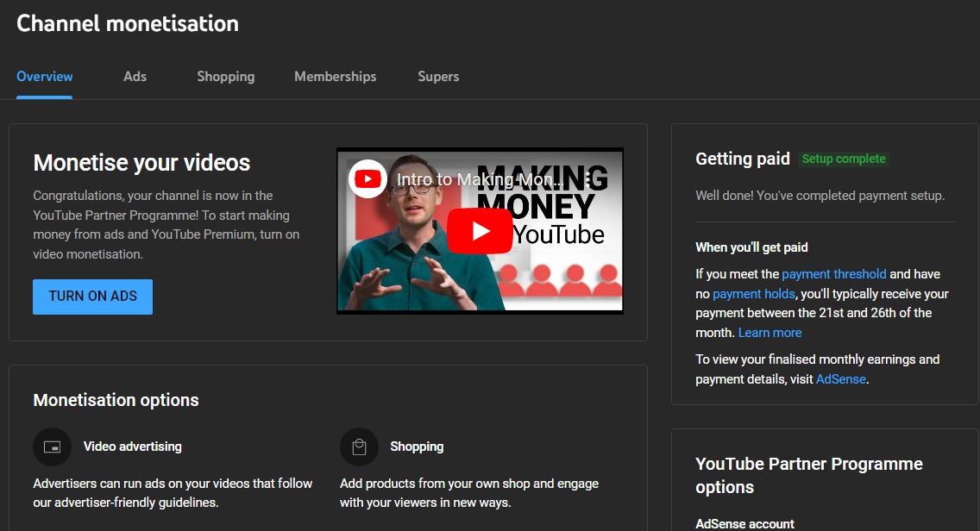980x531 pixels.
Task: Click the Shopping label under Monetisation options
Action: click(417, 447)
